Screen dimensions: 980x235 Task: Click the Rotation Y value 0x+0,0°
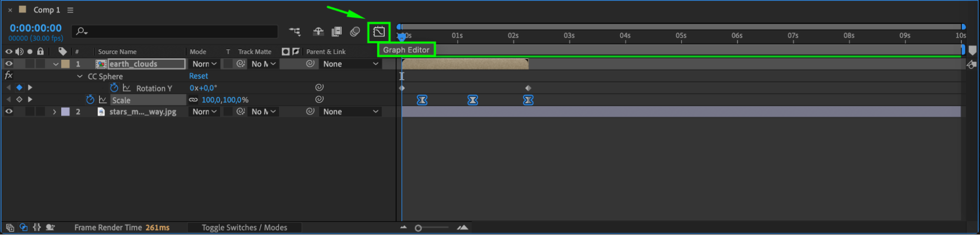point(203,88)
